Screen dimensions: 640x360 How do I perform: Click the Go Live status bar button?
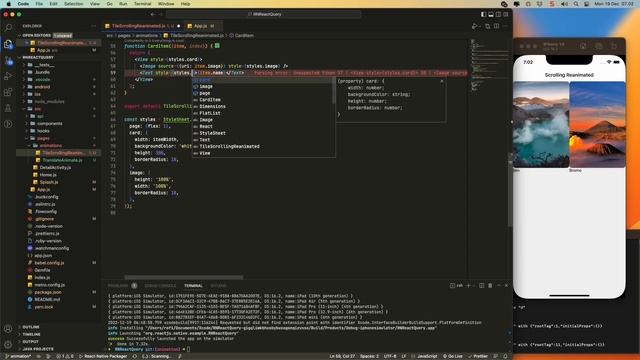point(453,356)
